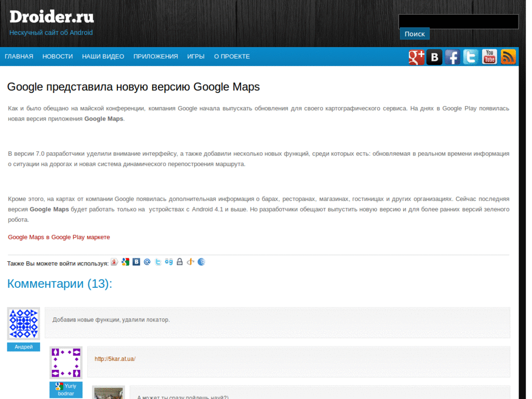Log in using the Loginza icon
The width and height of the screenshot is (532, 399).
point(169,262)
